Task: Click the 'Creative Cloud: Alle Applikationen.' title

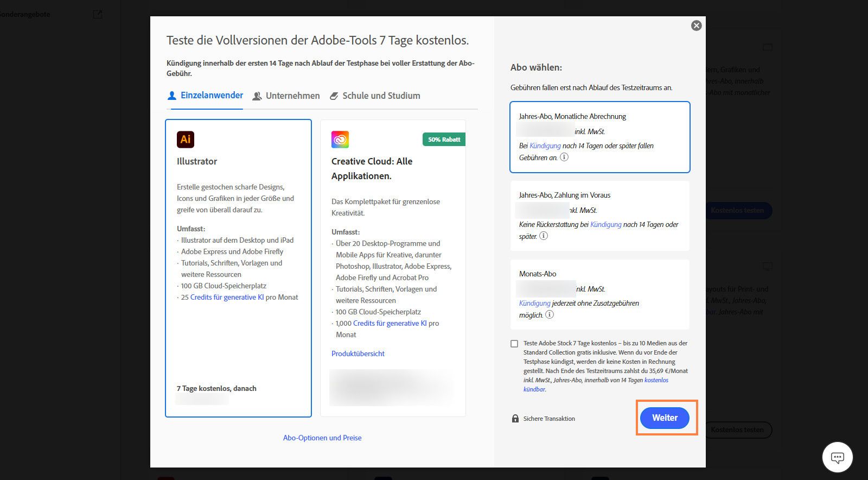Action: tap(372, 168)
